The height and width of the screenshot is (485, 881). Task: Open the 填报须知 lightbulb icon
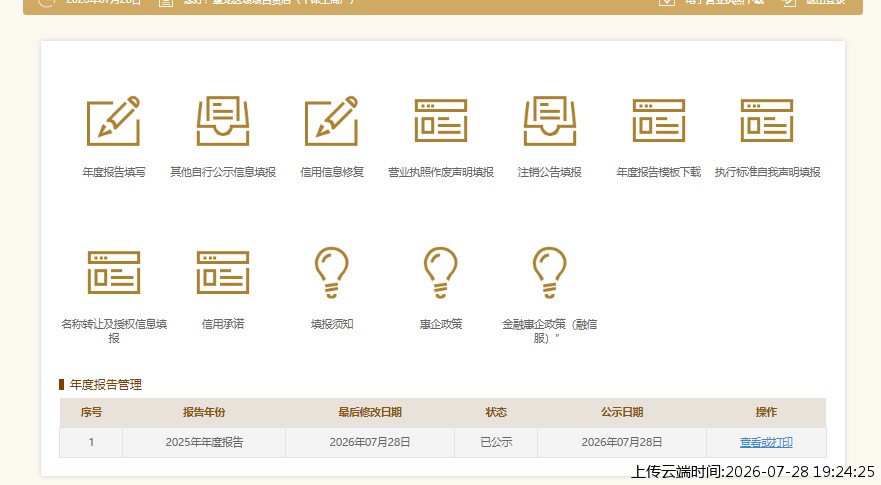coord(331,273)
